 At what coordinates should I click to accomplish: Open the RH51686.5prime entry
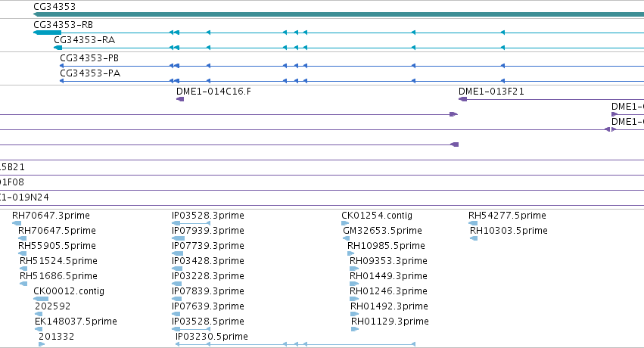point(58,276)
